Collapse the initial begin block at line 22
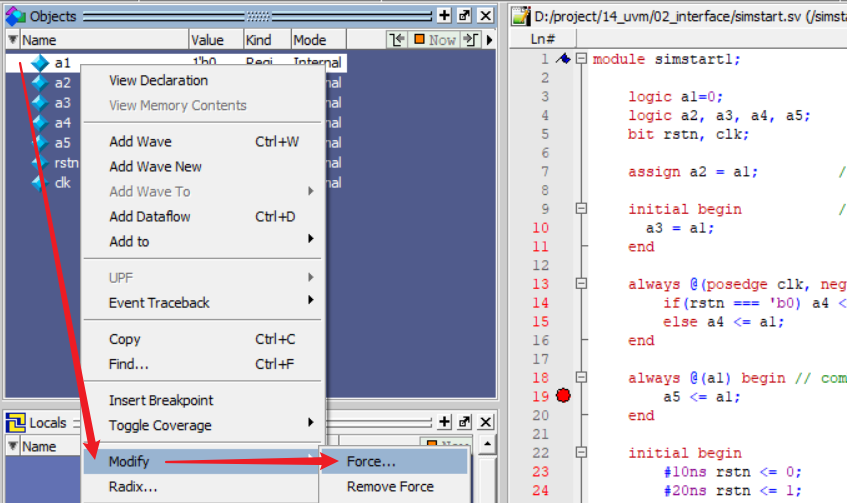Screen dimensions: 847x503 pyautogui.click(x=581, y=453)
